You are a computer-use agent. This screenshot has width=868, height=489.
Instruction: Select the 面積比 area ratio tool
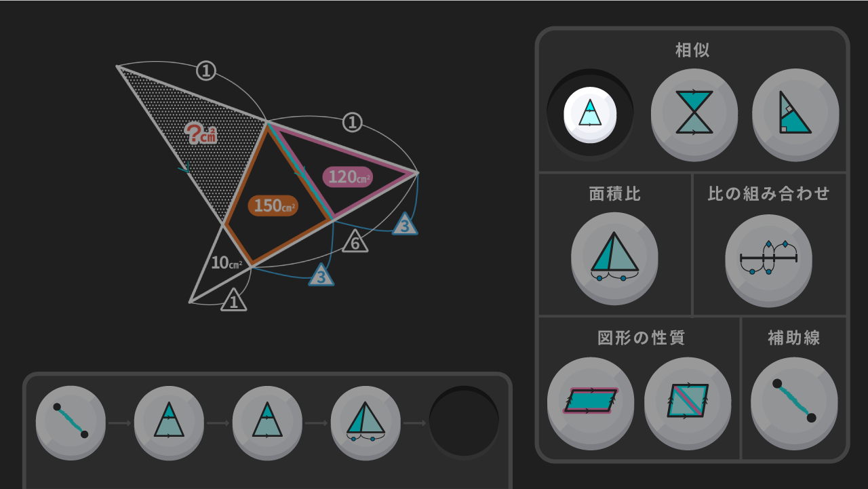tap(614, 257)
